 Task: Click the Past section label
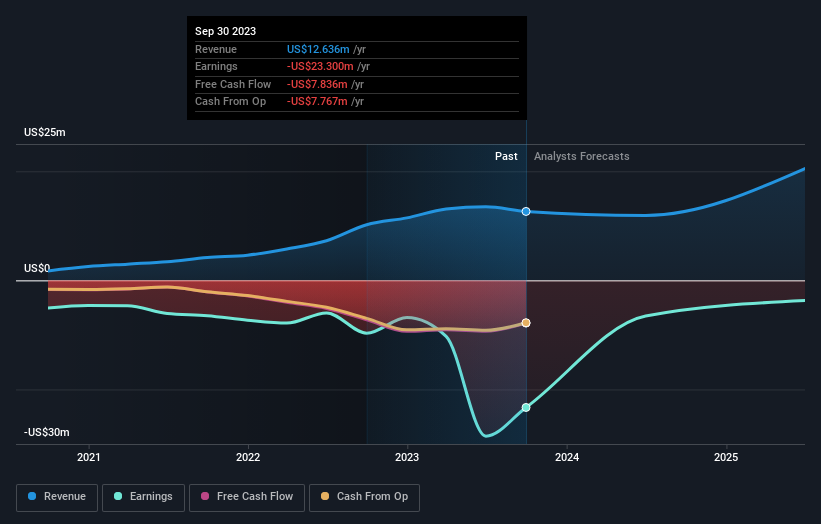506,157
